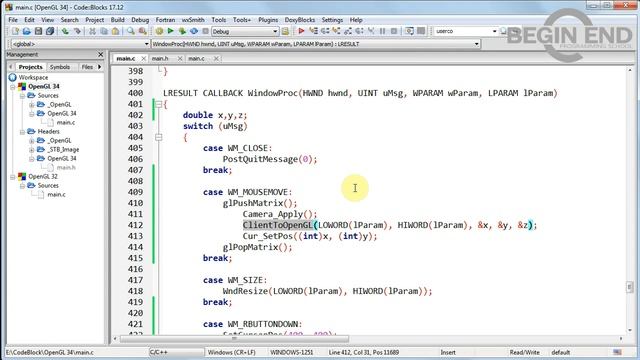This screenshot has height=360, width=640.
Task: Open the wxSmith menu
Action: (193, 20)
